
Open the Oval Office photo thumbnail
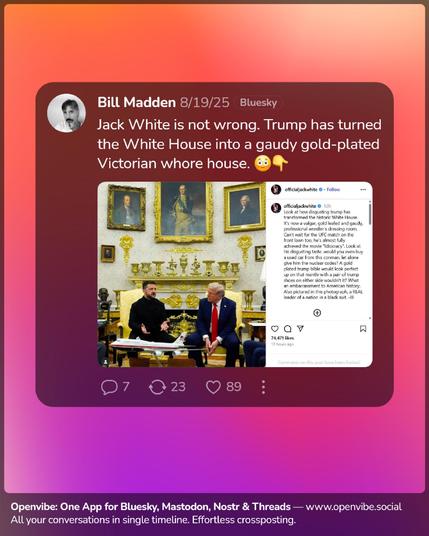(x=182, y=274)
